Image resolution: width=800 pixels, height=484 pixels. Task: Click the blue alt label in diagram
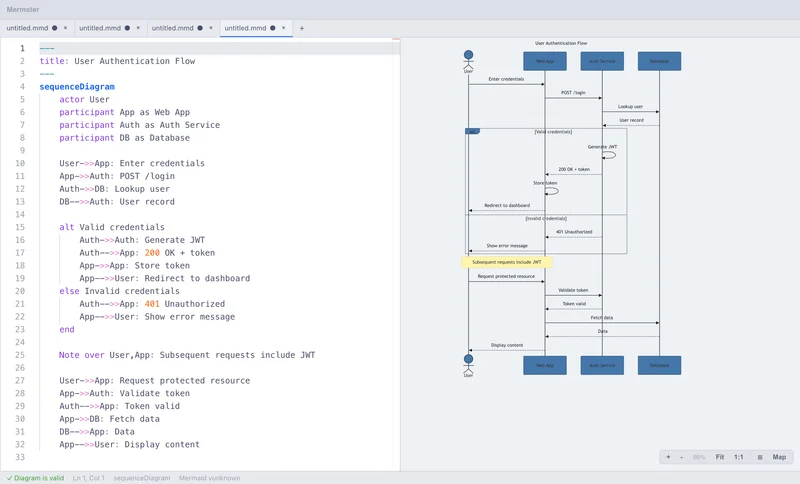click(472, 131)
